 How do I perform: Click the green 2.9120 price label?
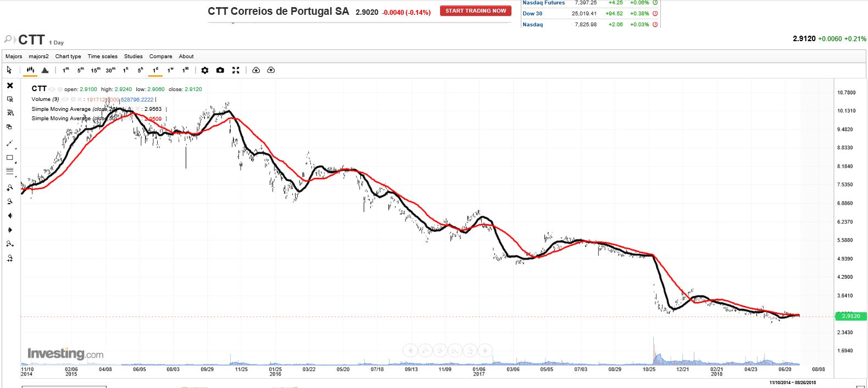click(x=850, y=316)
